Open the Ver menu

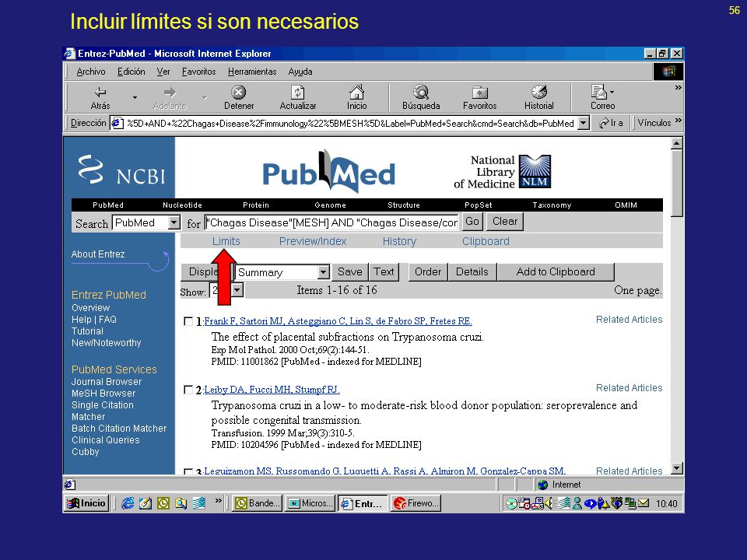pos(163,72)
